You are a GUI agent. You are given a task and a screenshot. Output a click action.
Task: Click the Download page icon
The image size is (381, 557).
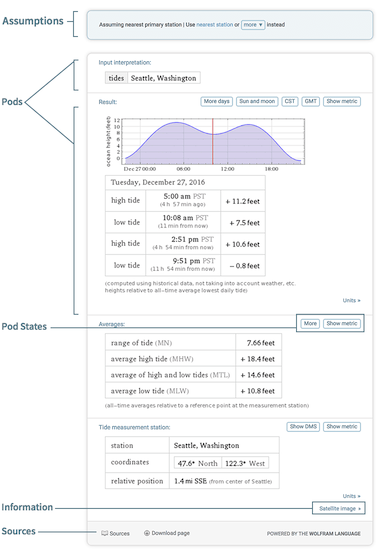(x=147, y=533)
